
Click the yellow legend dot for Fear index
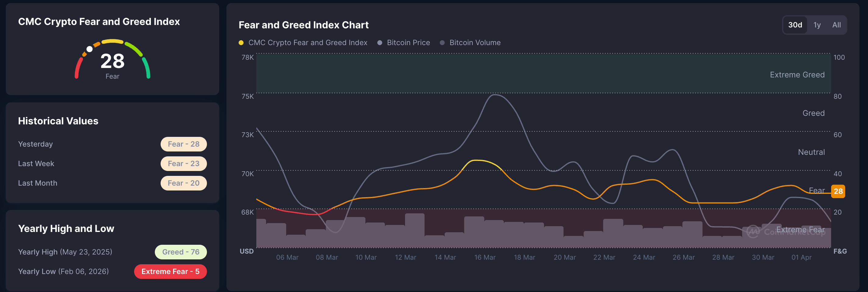click(241, 43)
